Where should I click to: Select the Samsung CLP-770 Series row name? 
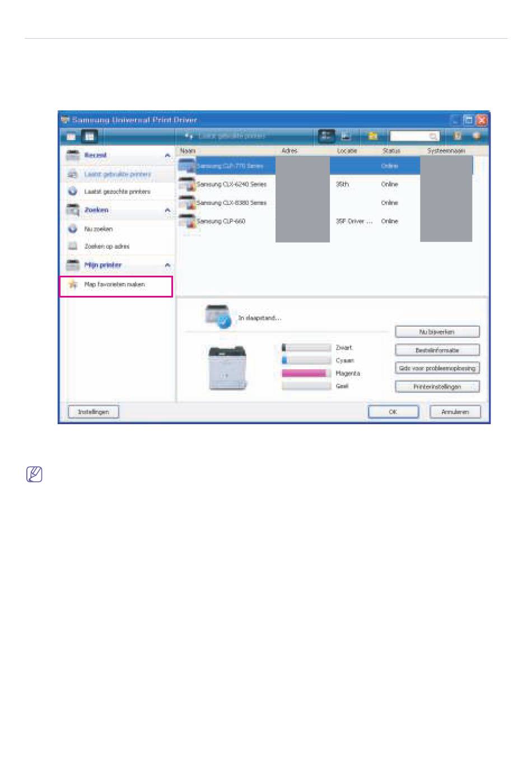tap(230, 166)
